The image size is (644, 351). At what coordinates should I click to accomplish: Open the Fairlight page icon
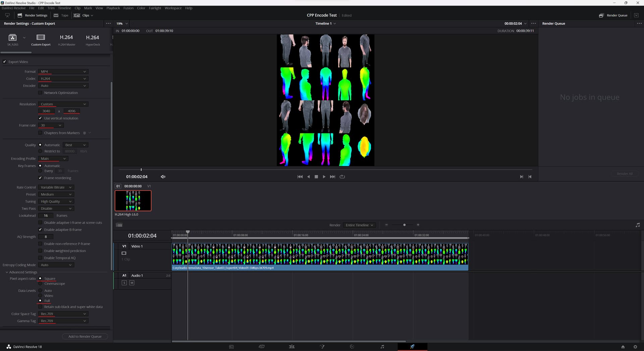tap(382, 347)
